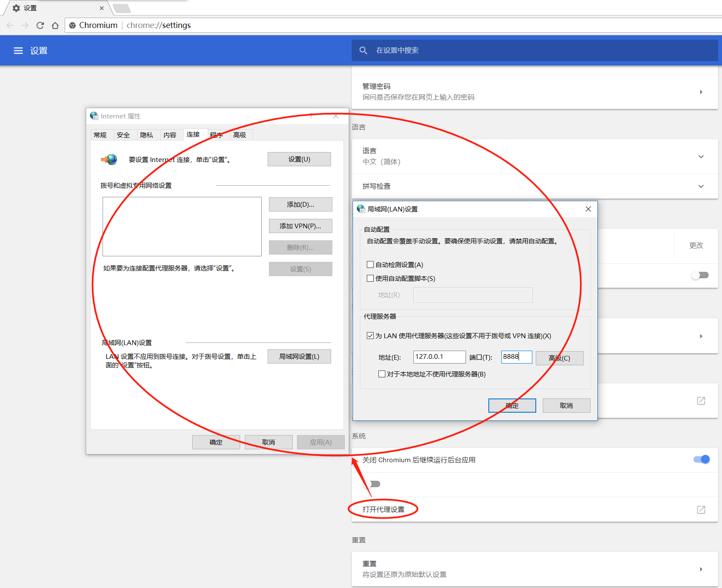
Task: Click the 添加(D)... button
Action: [x=300, y=204]
